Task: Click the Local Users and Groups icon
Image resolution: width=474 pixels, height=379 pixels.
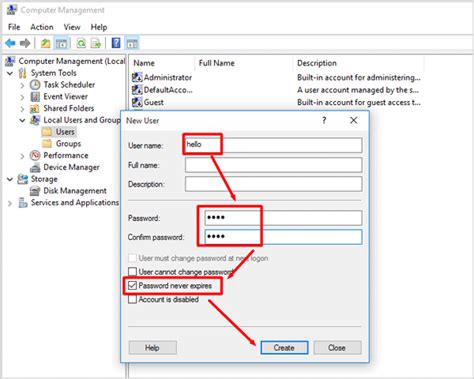Action: [x=35, y=120]
